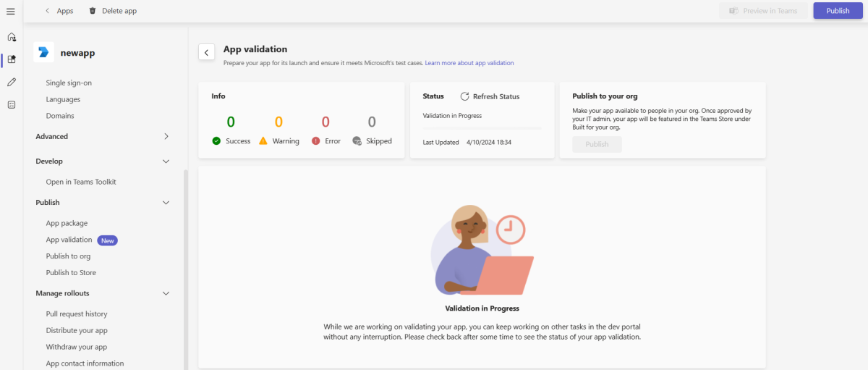Image resolution: width=868 pixels, height=370 pixels.
Task: Click the Success count of 0
Action: [231, 122]
